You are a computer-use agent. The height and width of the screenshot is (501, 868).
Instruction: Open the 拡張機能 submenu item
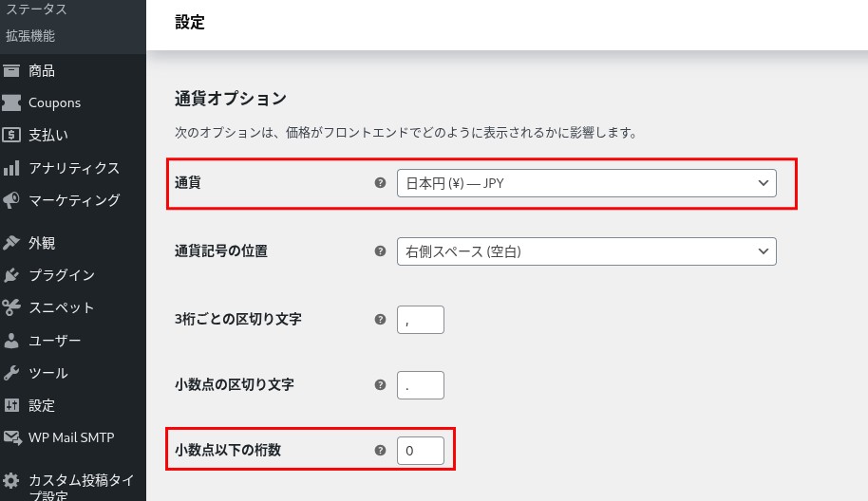point(30,36)
